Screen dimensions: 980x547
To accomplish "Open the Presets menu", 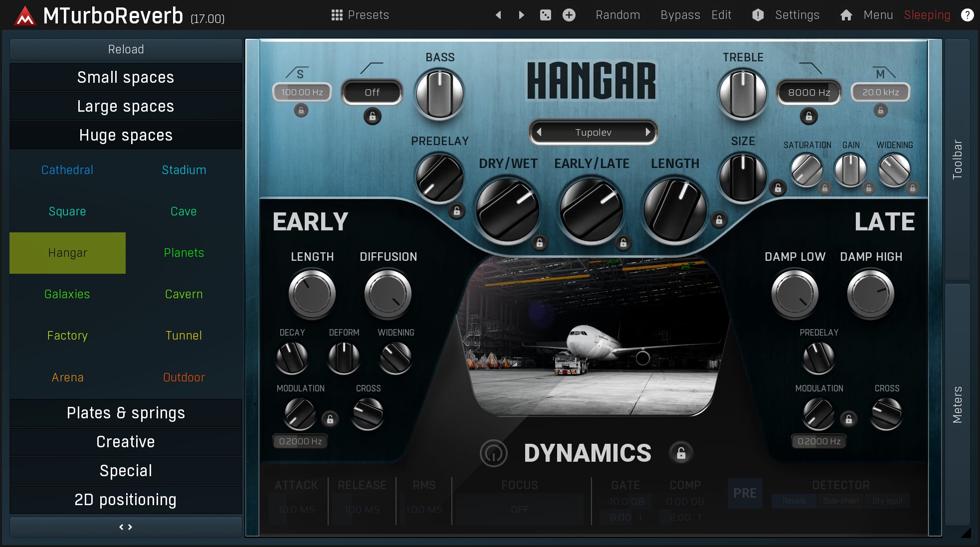I will 360,15.
